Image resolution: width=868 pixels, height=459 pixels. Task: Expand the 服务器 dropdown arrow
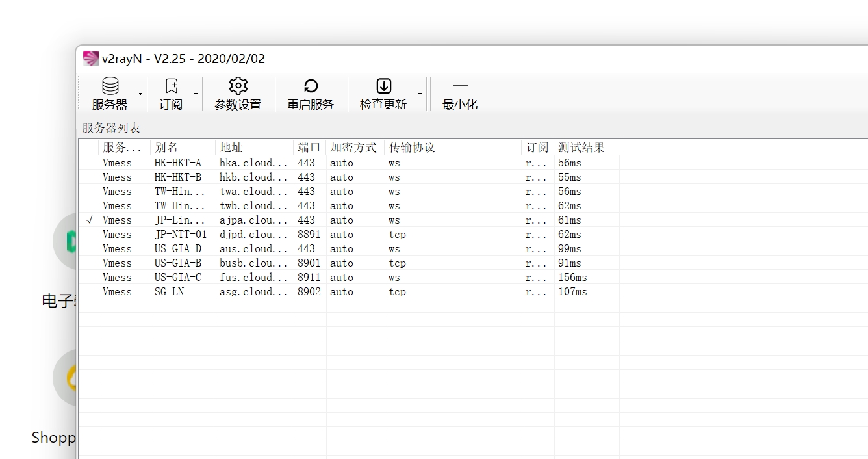(x=141, y=94)
